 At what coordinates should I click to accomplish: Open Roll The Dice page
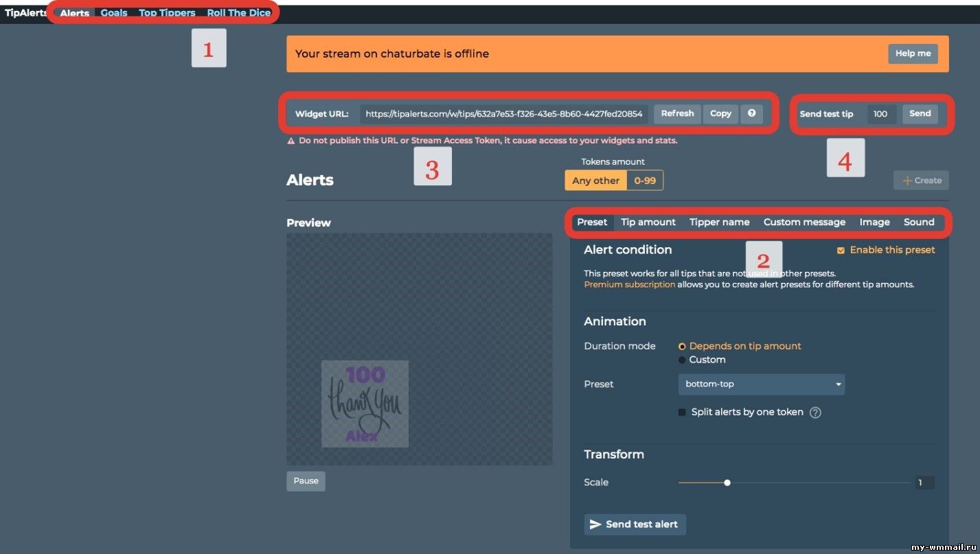click(x=239, y=13)
